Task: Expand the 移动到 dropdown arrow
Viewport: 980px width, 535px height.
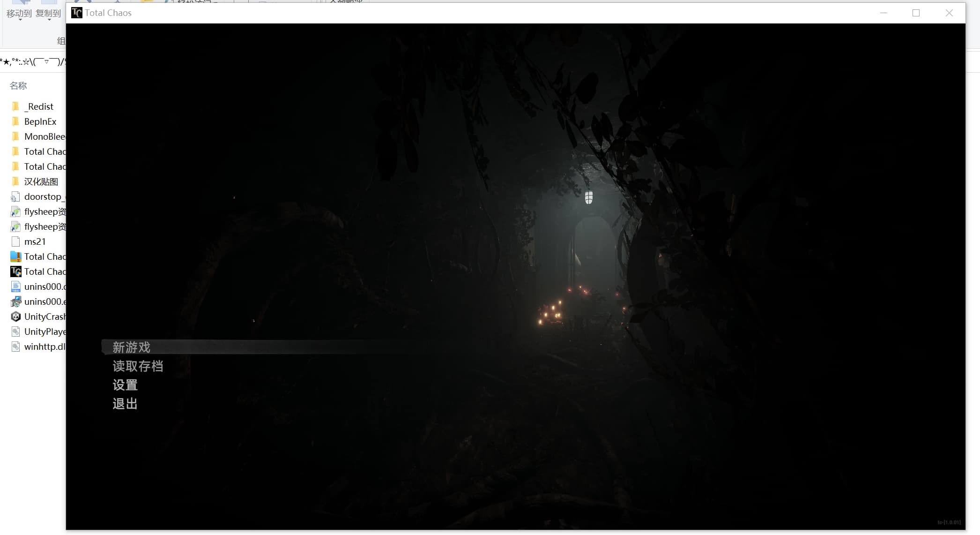Action: click(20, 20)
